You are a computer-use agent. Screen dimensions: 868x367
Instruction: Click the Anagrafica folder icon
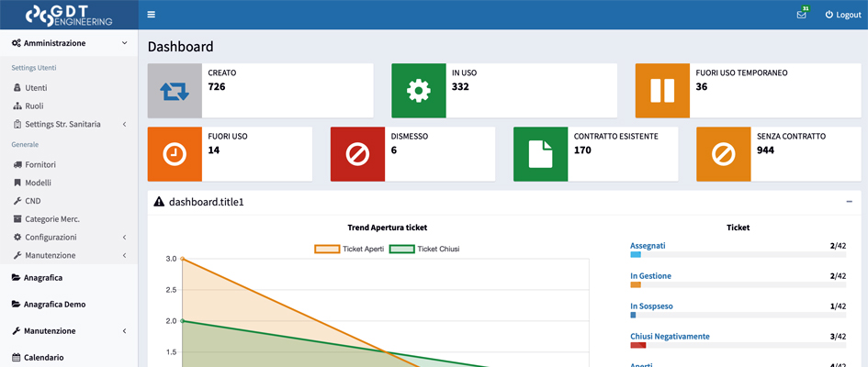16,278
